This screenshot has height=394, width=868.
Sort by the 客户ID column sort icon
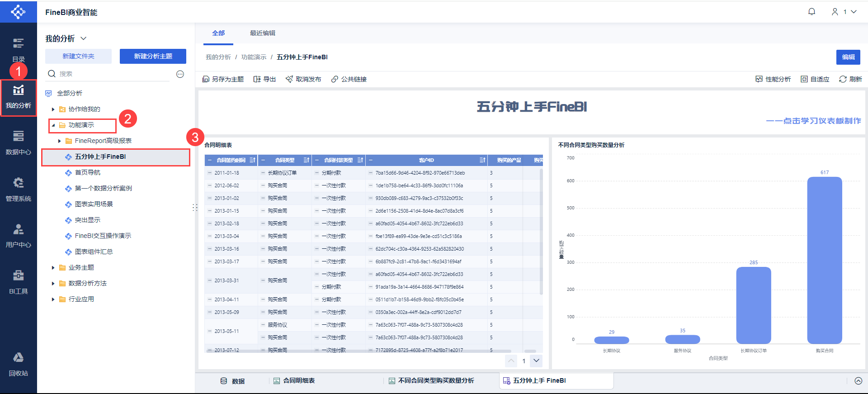[482, 160]
